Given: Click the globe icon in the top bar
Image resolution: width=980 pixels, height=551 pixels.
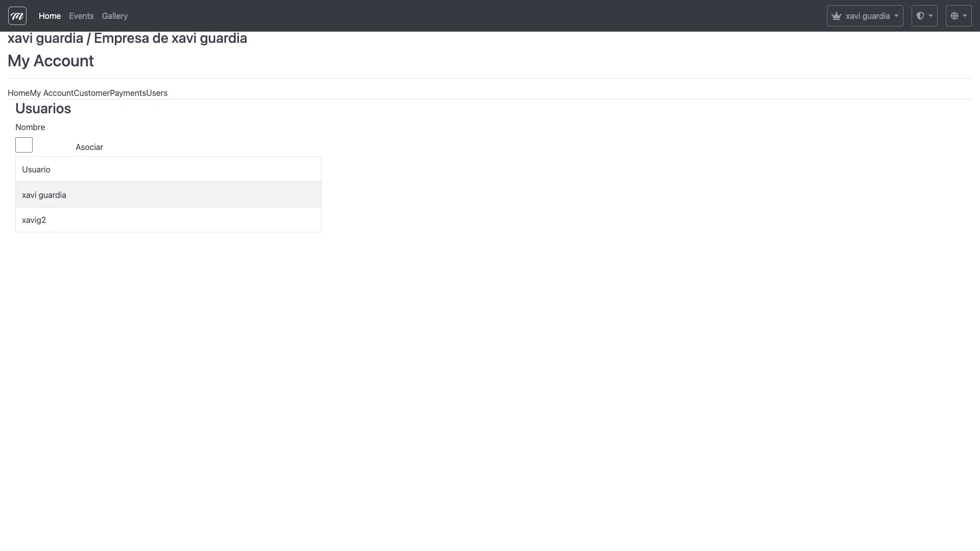Looking at the screenshot, I should tap(954, 15).
